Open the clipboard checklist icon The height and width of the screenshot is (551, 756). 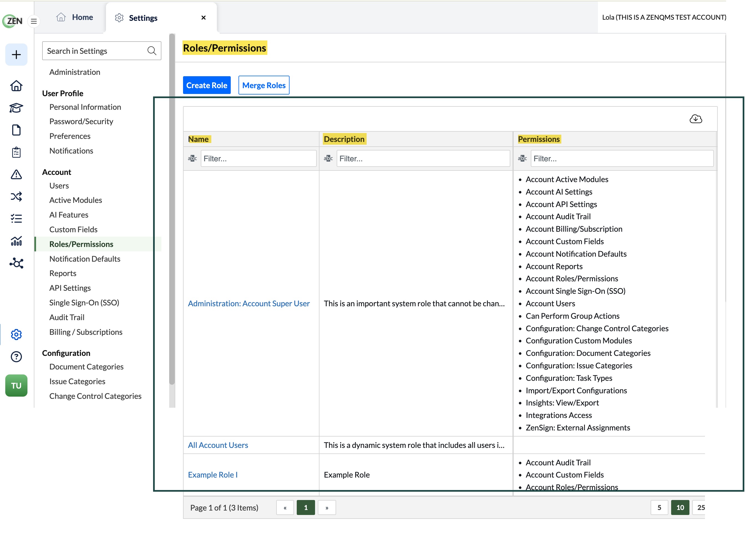coord(16,152)
